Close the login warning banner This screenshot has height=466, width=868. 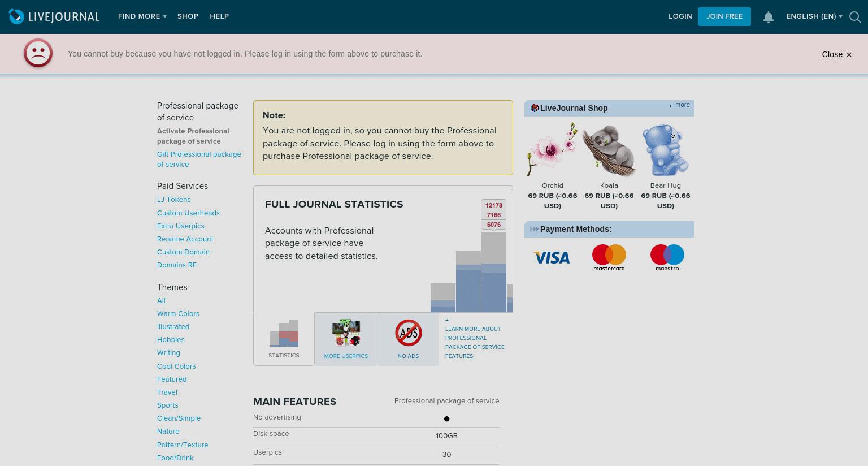click(x=836, y=54)
